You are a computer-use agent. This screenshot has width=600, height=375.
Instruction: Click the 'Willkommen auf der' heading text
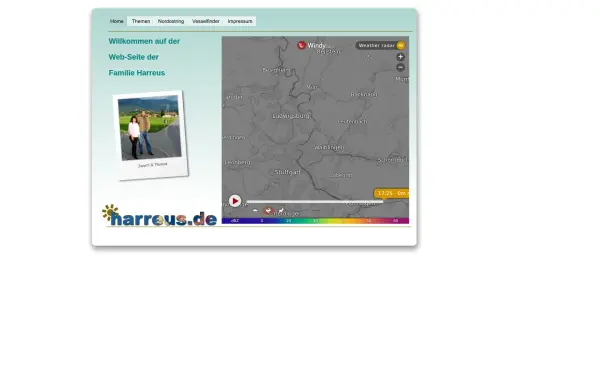(x=144, y=41)
